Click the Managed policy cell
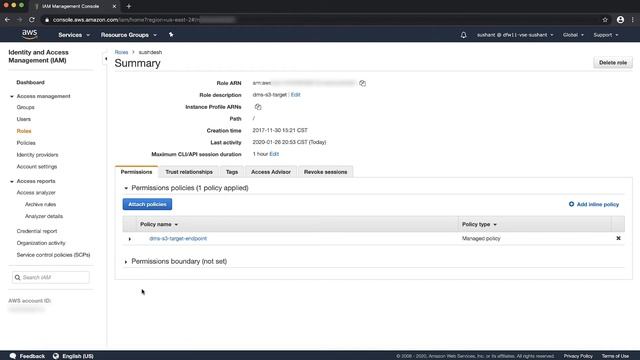The image size is (640, 360). click(481, 238)
